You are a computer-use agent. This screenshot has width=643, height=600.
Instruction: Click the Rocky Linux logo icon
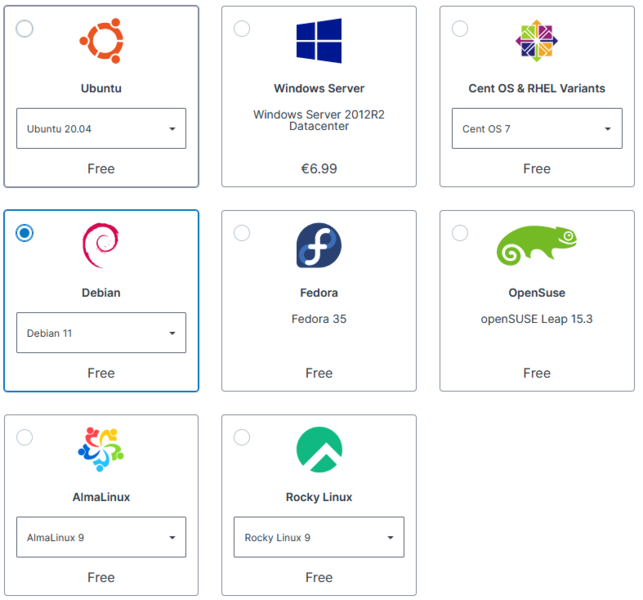click(319, 449)
